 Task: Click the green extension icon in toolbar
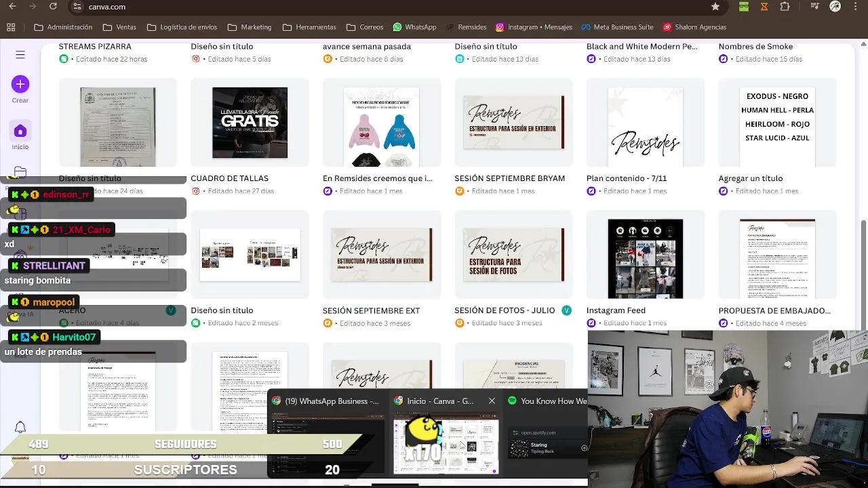744,7
